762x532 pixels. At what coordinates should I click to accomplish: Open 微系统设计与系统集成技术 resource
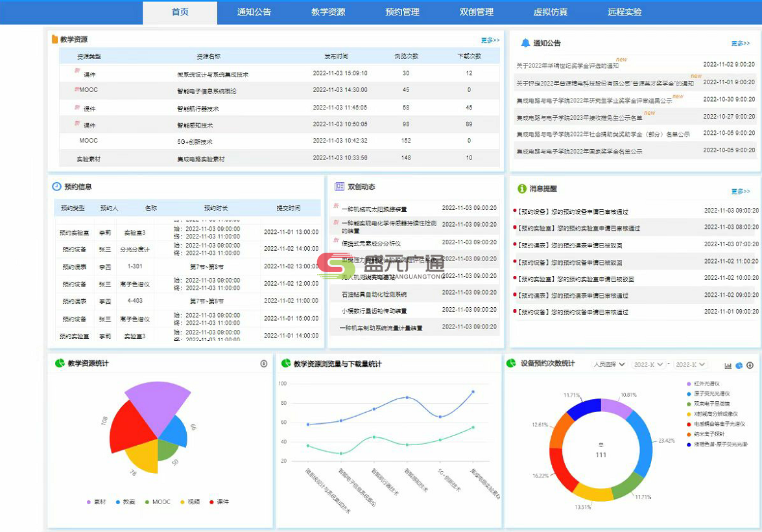click(x=212, y=75)
